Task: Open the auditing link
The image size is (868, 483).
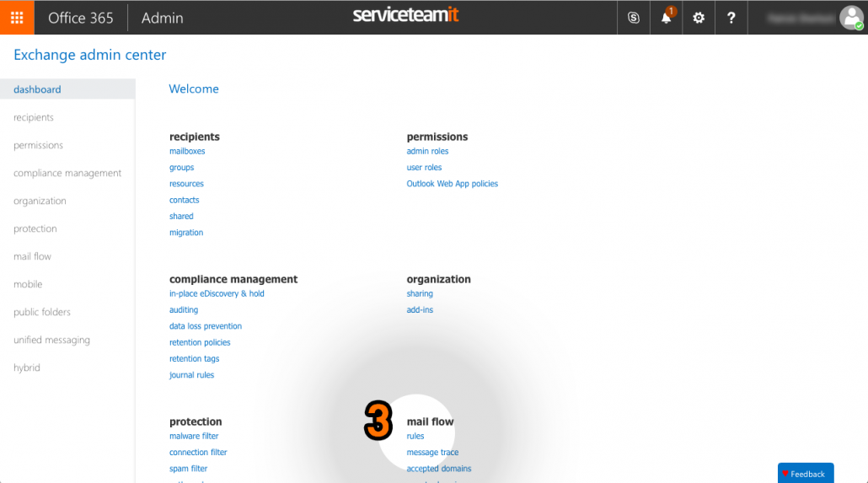Action: (x=184, y=310)
